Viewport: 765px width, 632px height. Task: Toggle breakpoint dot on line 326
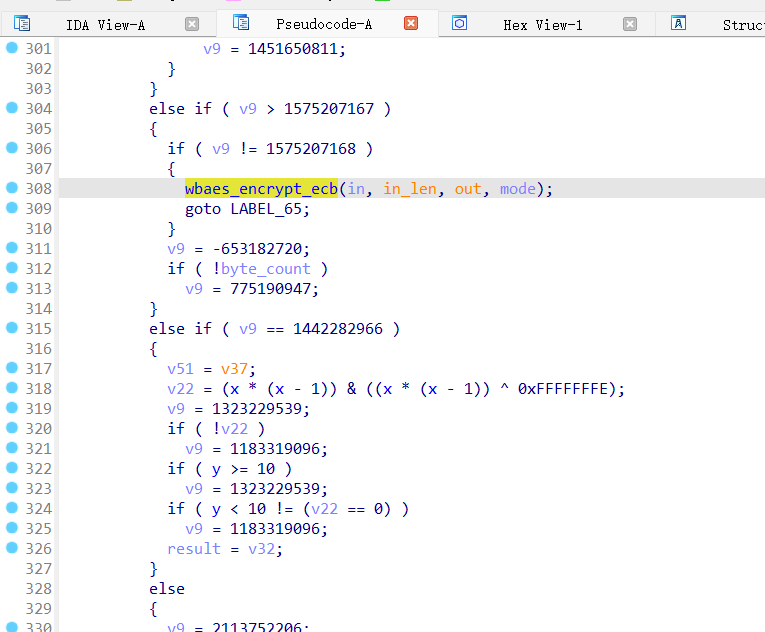point(12,548)
